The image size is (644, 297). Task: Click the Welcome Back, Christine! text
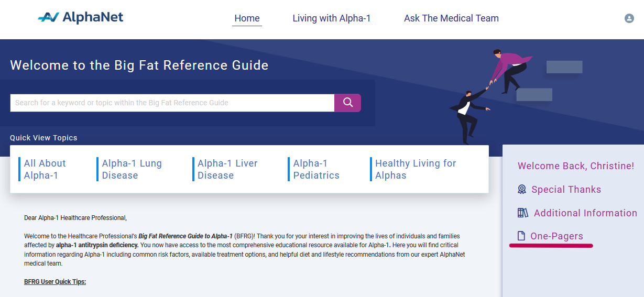pyautogui.click(x=576, y=166)
